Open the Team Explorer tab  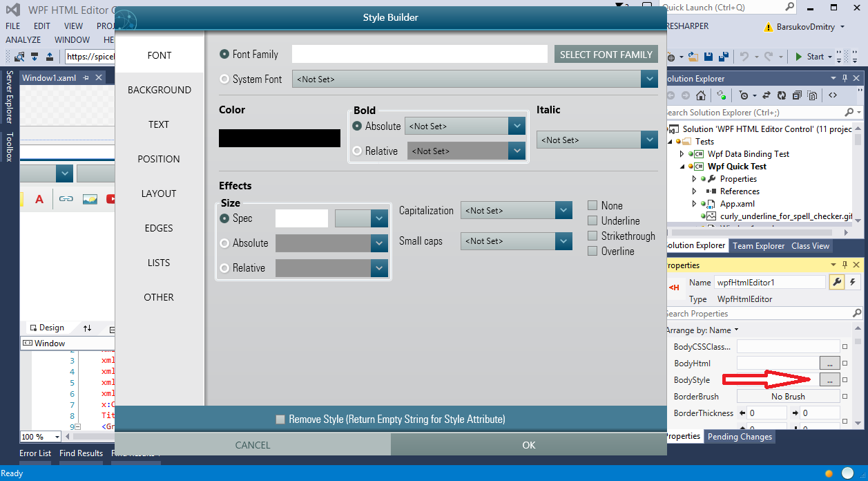pyautogui.click(x=758, y=246)
